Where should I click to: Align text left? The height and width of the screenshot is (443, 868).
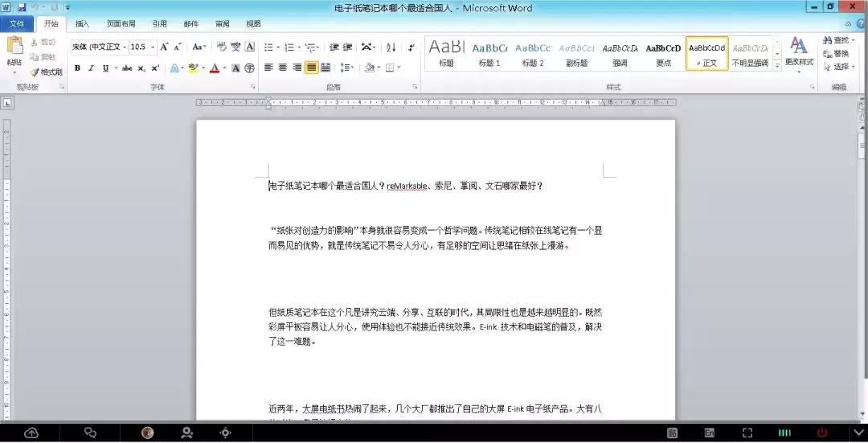(268, 68)
